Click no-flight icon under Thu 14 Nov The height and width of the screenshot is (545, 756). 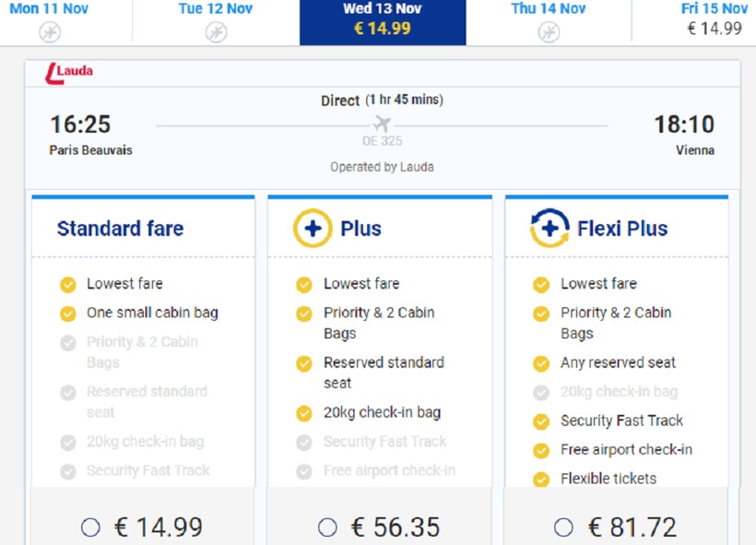tap(549, 32)
